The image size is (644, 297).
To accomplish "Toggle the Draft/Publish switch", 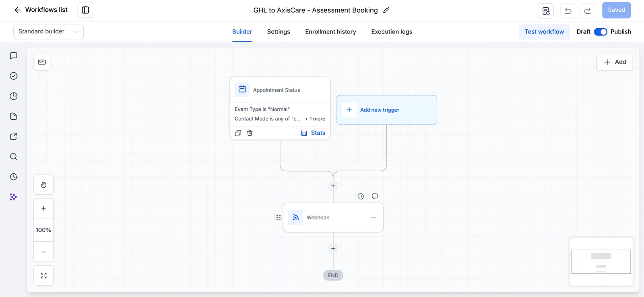I will pos(601,32).
